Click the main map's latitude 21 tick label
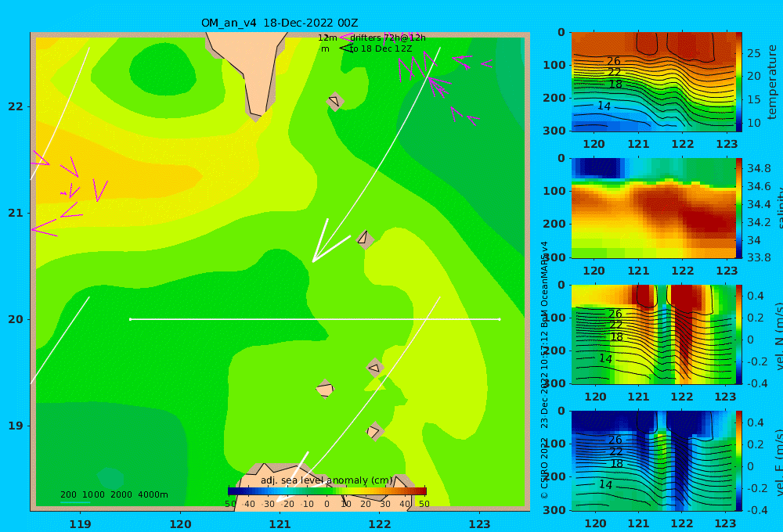Viewport: 783px width, 532px height. [x=16, y=213]
